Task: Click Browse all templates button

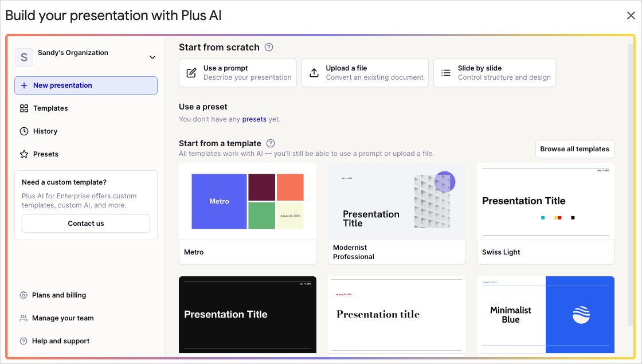Action: [575, 149]
